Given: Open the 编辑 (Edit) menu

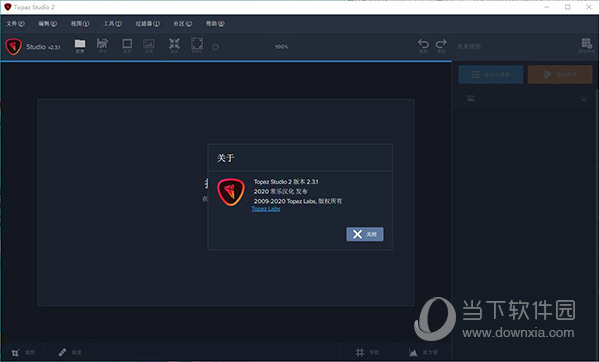Looking at the screenshot, I should click(47, 24).
